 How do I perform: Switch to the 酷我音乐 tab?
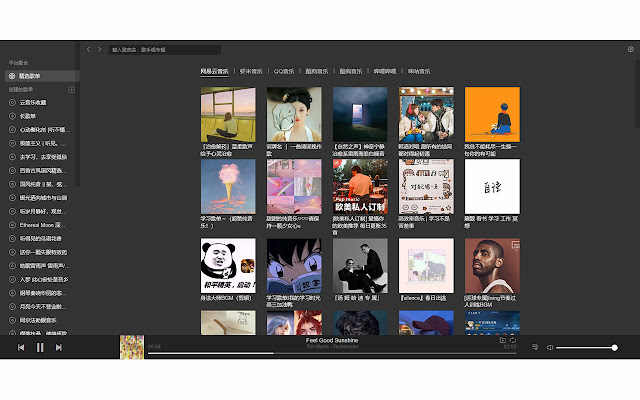point(351,71)
